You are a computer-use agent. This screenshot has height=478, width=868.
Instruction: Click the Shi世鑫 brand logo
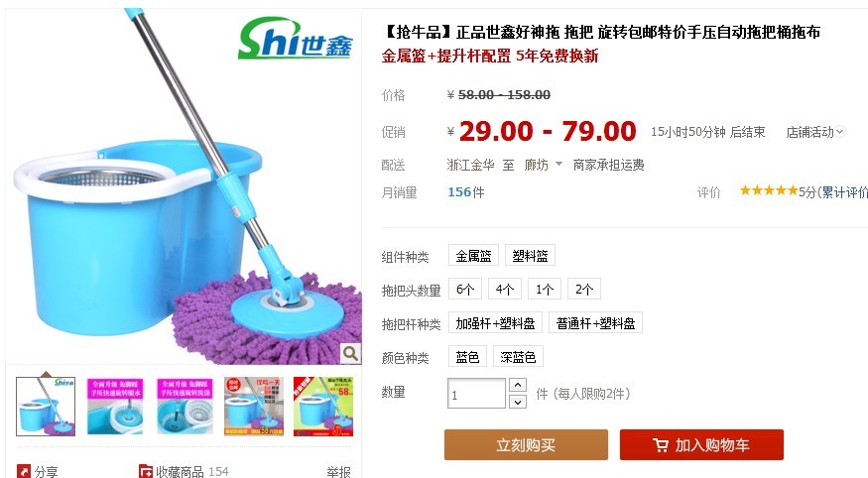(296, 39)
